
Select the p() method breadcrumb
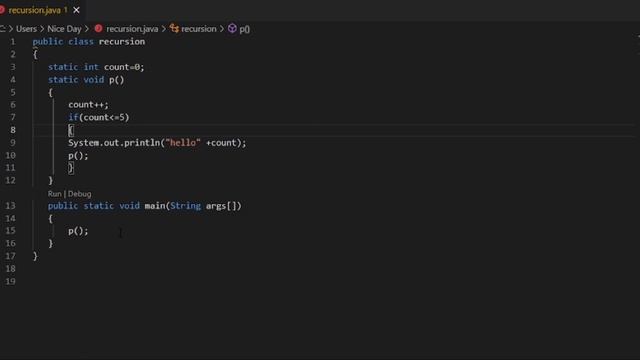[244, 29]
